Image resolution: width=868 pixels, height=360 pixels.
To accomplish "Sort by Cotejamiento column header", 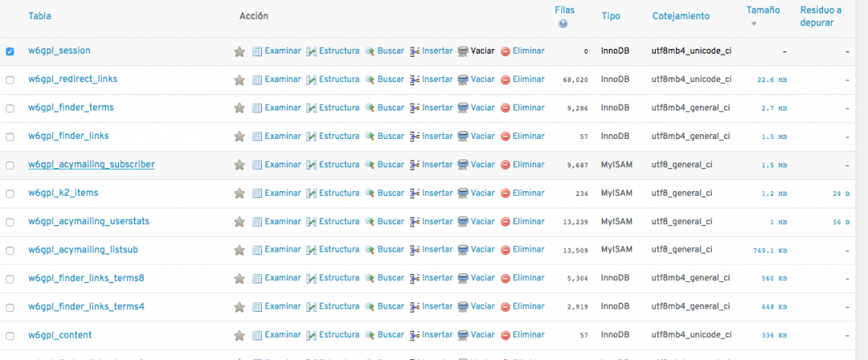I will coord(680,16).
